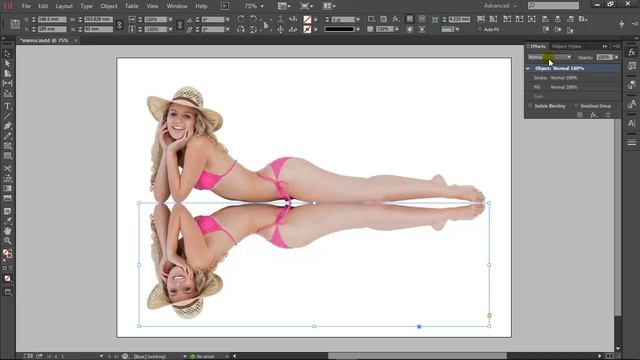Open Effects panel from fx dock icon
Screen dimensions: 640x360
[x=632, y=53]
